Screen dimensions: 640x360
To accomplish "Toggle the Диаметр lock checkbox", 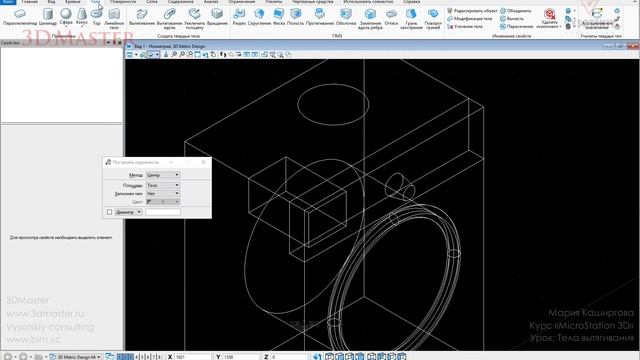I will (109, 212).
